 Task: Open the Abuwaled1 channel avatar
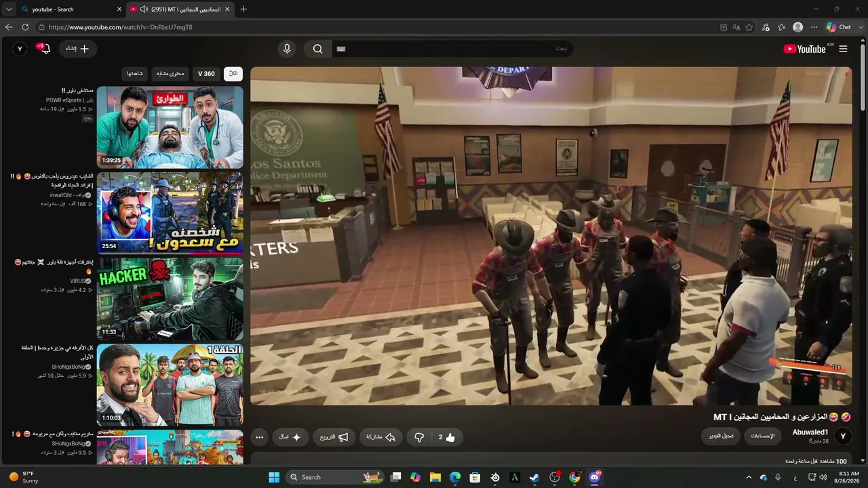tap(843, 436)
